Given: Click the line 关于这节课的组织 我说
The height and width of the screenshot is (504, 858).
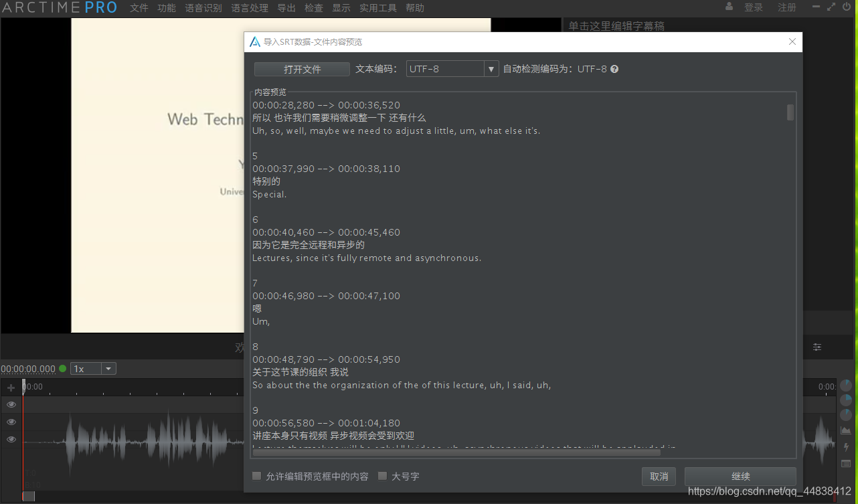Looking at the screenshot, I should [x=301, y=372].
